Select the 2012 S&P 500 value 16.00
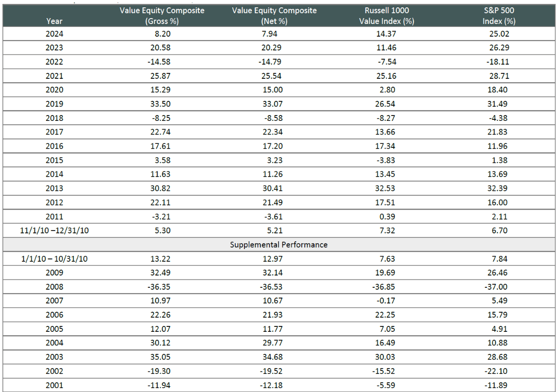Screen dimensions: 557x392 [x=498, y=203]
